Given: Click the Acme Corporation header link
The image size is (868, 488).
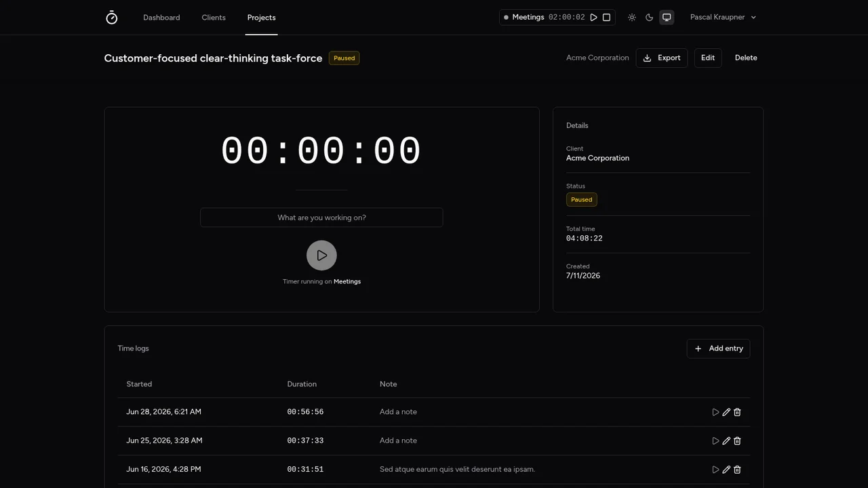Looking at the screenshot, I should coord(597,58).
